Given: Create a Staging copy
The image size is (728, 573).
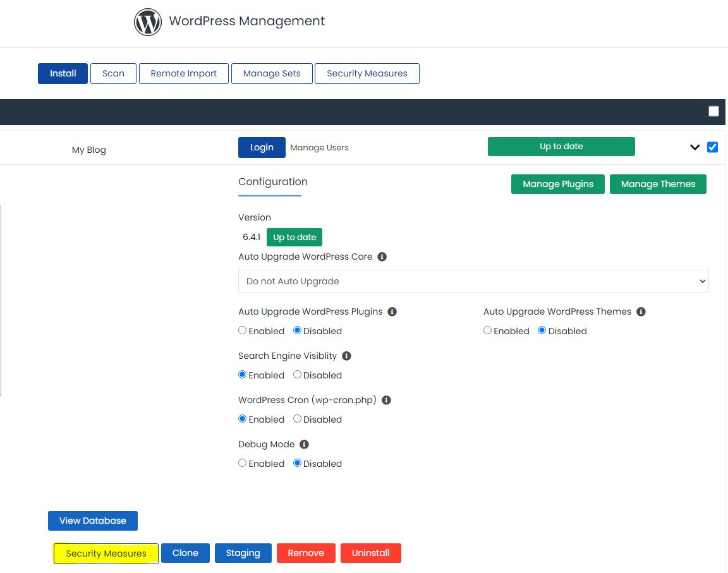Looking at the screenshot, I should click(243, 553).
